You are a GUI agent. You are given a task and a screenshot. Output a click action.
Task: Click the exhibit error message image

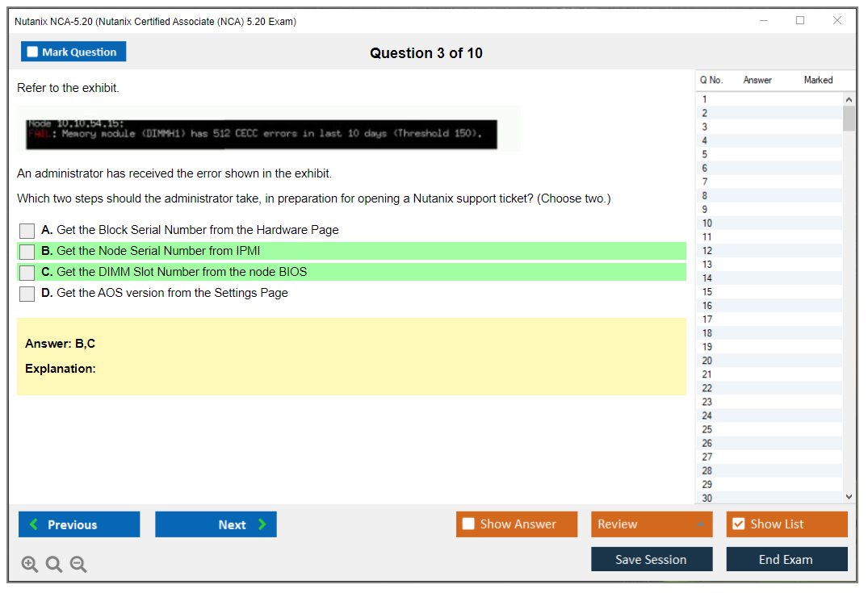click(268, 129)
